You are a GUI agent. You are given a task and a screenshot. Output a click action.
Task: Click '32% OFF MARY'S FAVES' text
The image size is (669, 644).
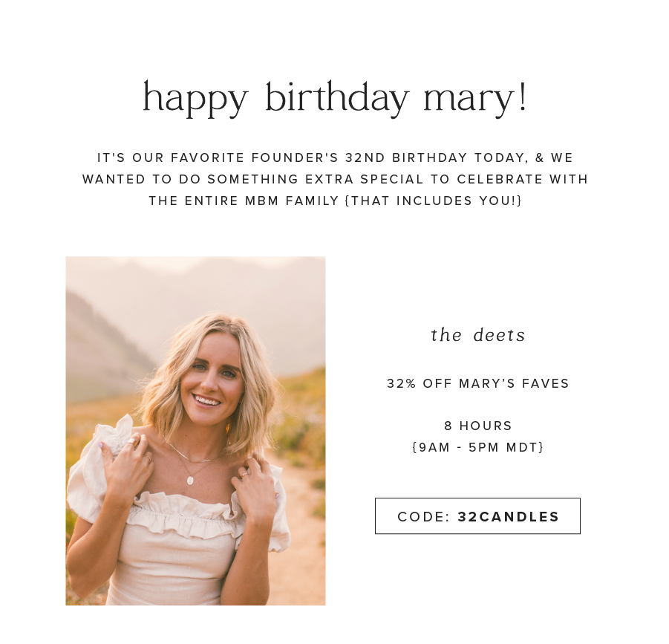point(478,383)
